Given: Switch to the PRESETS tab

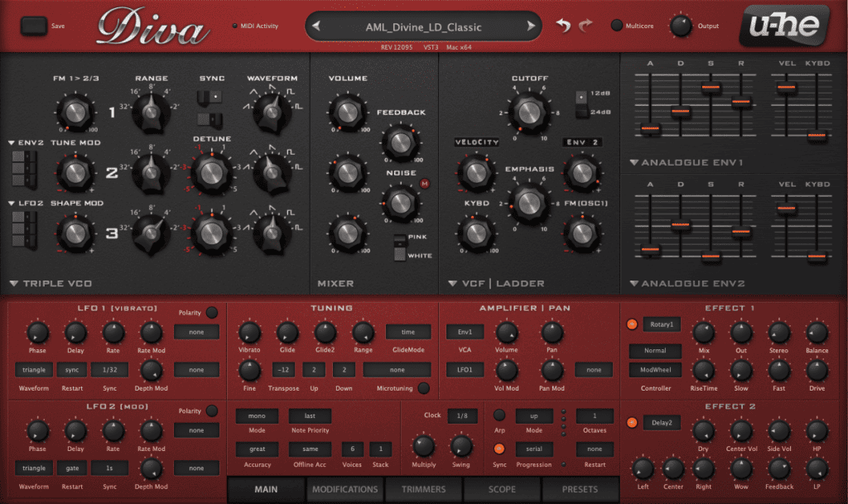Looking at the screenshot, I should click(x=580, y=489).
